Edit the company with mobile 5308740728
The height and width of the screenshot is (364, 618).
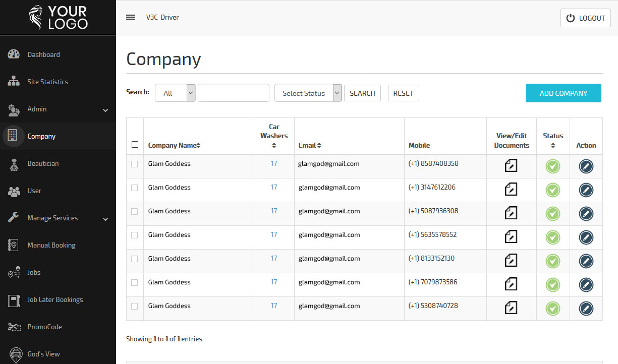[586, 309]
